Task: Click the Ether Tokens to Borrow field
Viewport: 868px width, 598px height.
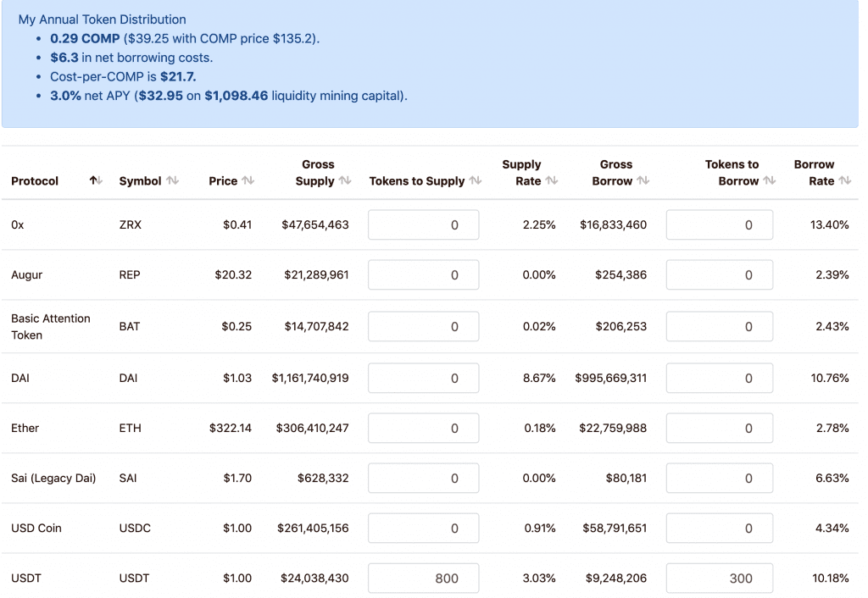Action: tap(719, 428)
